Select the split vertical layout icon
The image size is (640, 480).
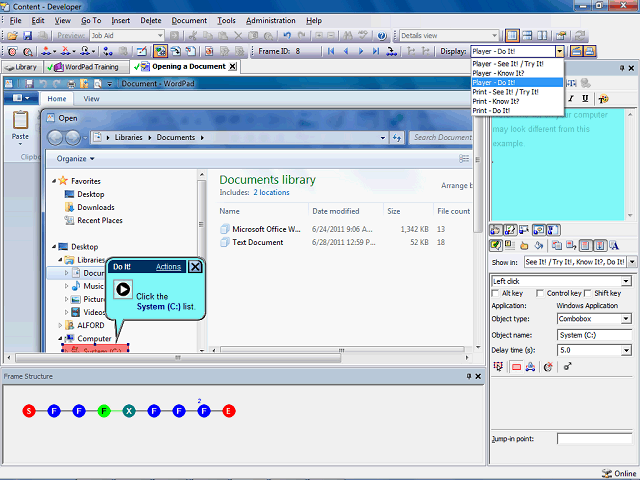(542, 36)
